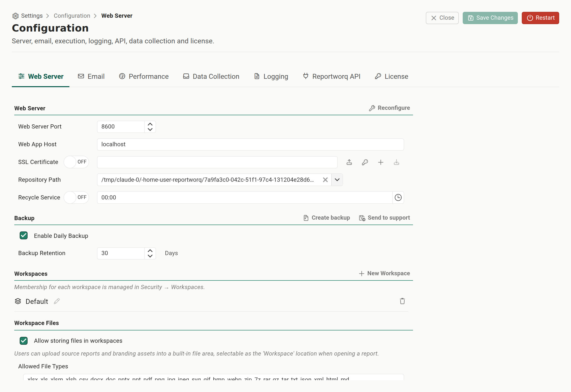Click Save Changes button
The height and width of the screenshot is (392, 571).
pos(490,18)
